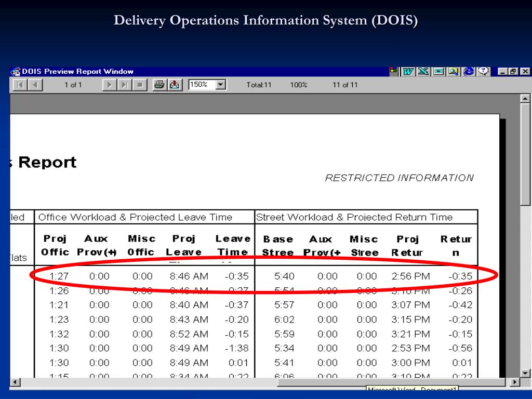
Task: Export the report using the envelope icon
Action: (175, 85)
